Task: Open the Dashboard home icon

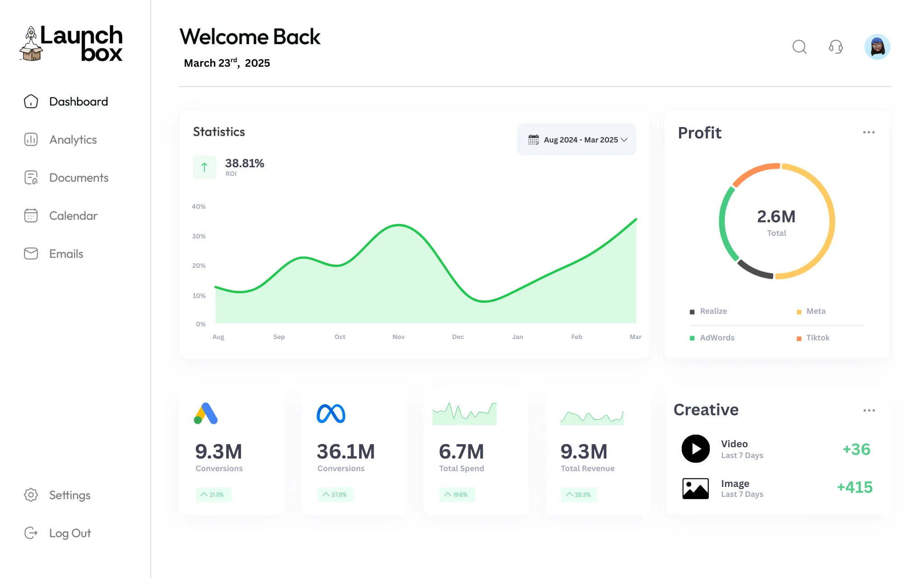Action: [31, 101]
